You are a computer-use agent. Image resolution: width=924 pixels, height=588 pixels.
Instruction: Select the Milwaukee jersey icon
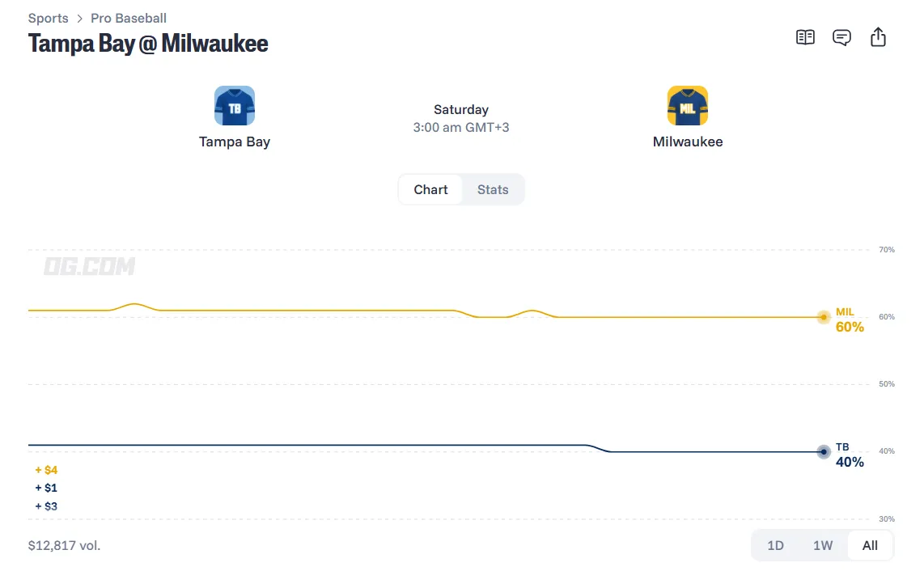688,105
